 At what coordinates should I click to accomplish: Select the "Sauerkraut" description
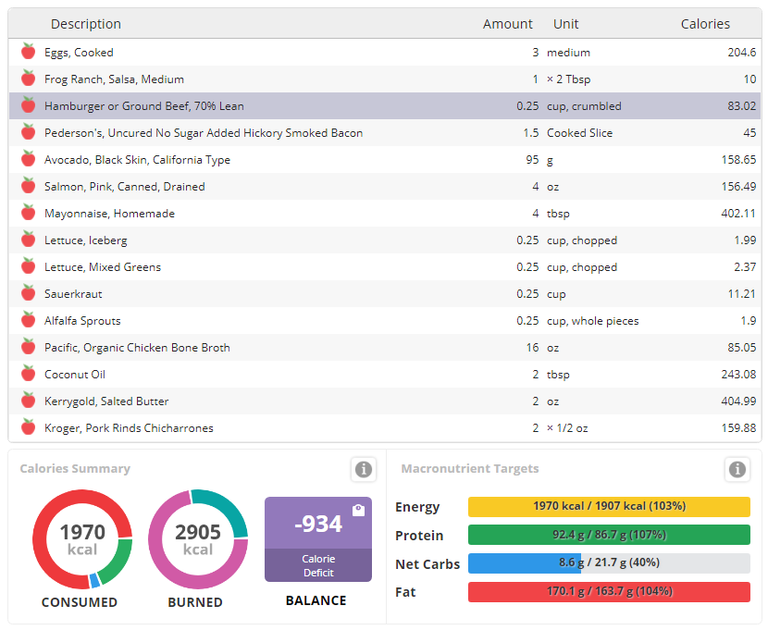coord(73,294)
